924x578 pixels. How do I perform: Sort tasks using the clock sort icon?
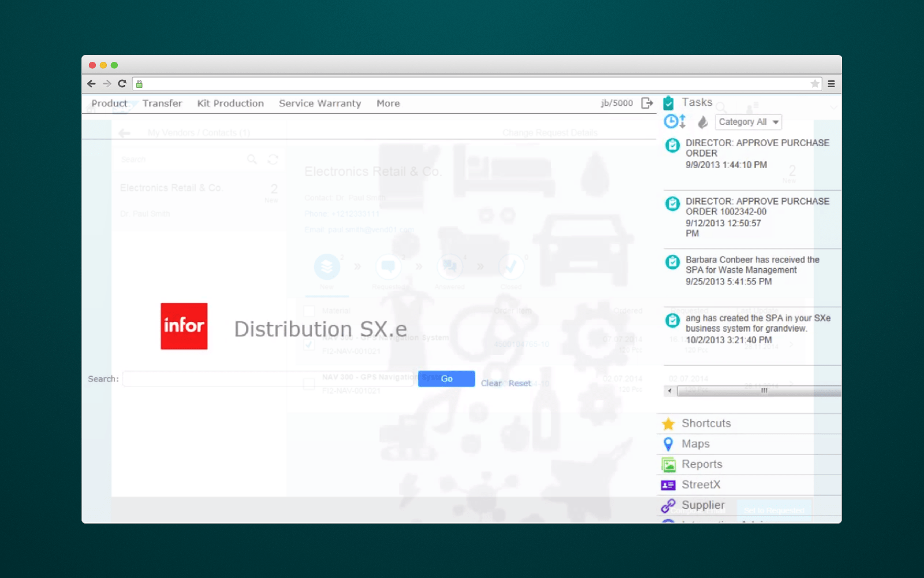675,121
